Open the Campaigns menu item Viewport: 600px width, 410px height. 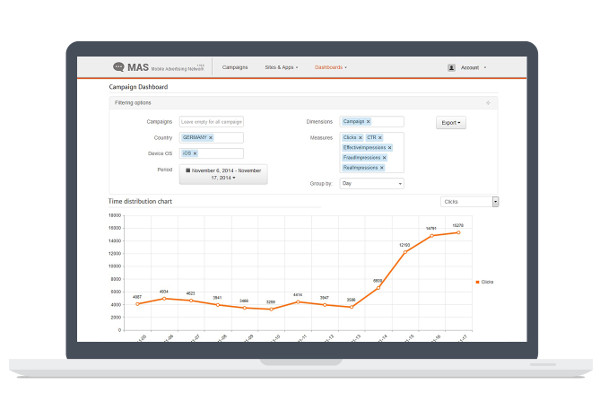point(235,67)
